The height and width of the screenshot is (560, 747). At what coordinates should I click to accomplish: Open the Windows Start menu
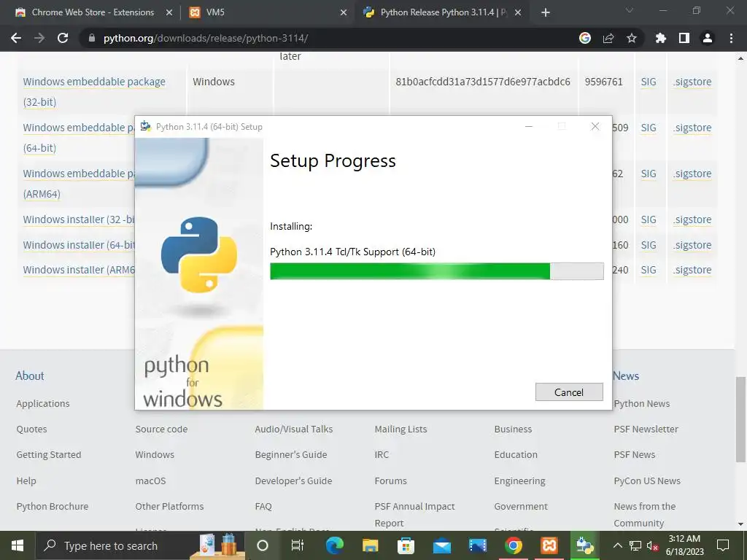pyautogui.click(x=18, y=545)
